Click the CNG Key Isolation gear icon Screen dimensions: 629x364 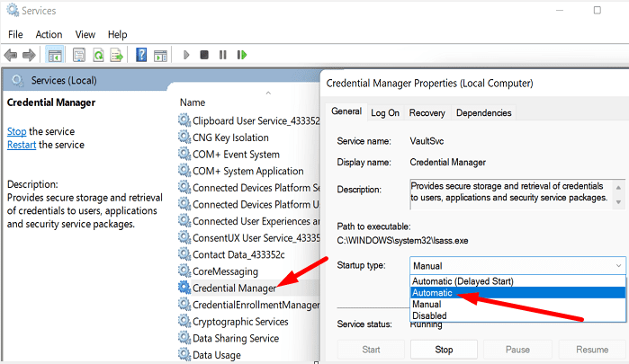[184, 138]
